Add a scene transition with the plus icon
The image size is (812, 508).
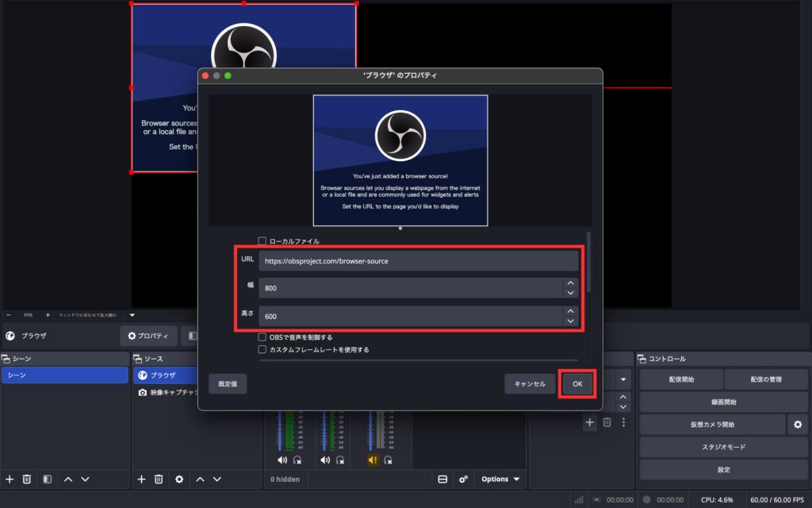589,422
